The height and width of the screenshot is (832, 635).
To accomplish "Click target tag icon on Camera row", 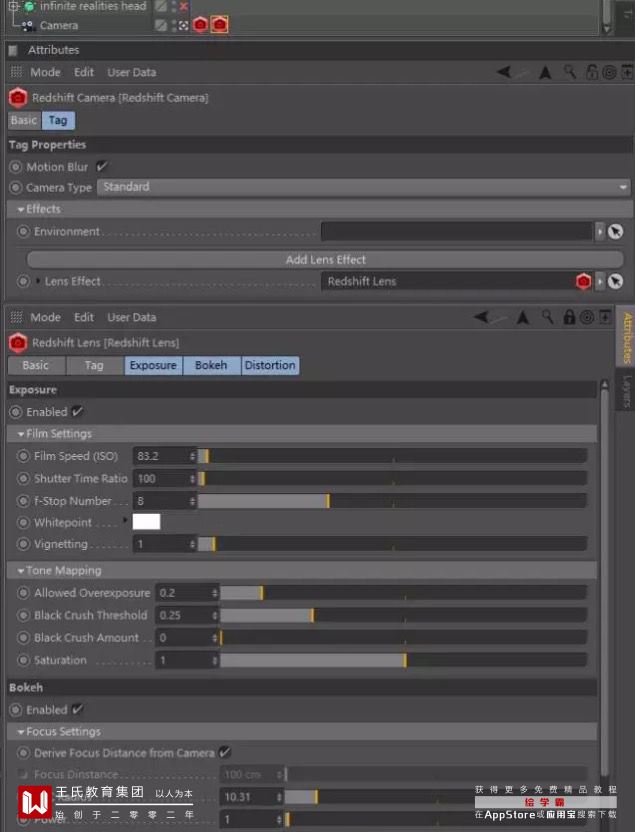I will pyautogui.click(x=183, y=25).
